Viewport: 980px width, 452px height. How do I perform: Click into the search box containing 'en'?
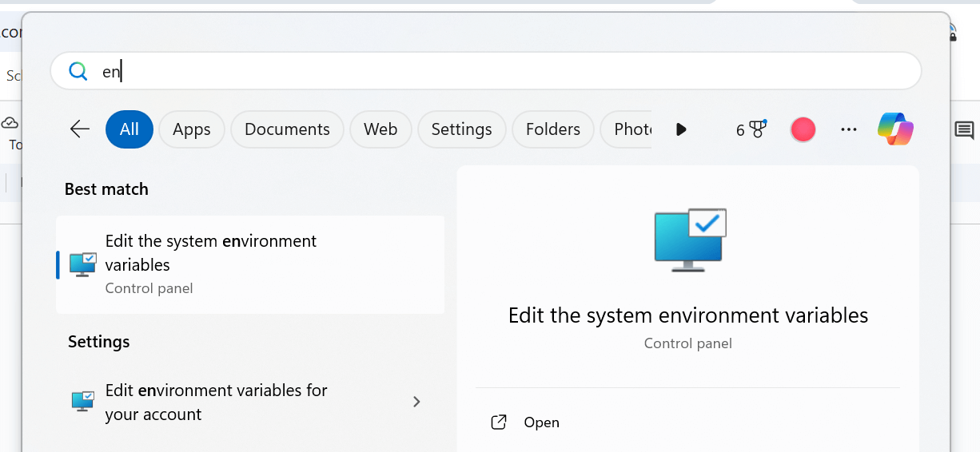pos(486,71)
